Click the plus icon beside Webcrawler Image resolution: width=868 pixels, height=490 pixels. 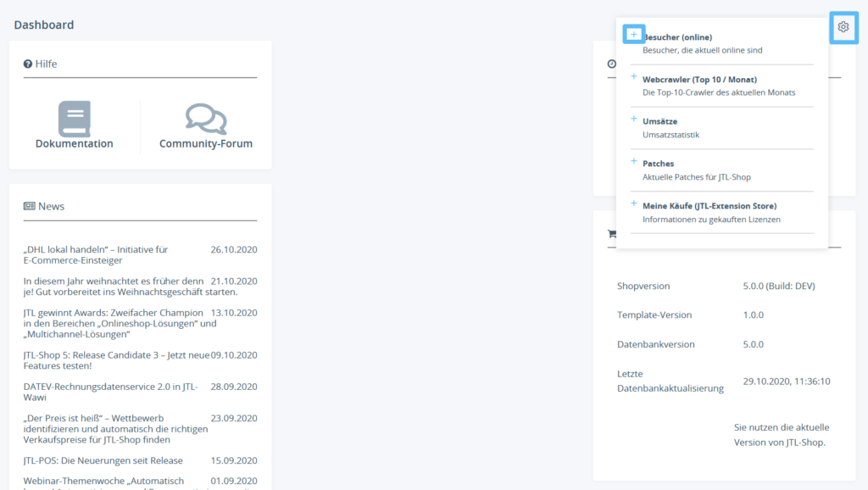pyautogui.click(x=634, y=77)
